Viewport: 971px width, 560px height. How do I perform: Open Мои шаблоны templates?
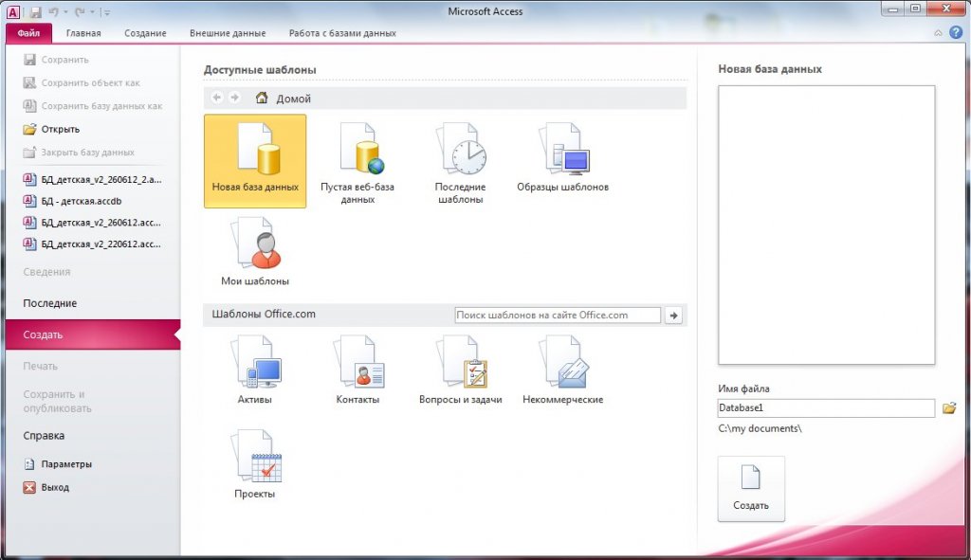click(254, 252)
